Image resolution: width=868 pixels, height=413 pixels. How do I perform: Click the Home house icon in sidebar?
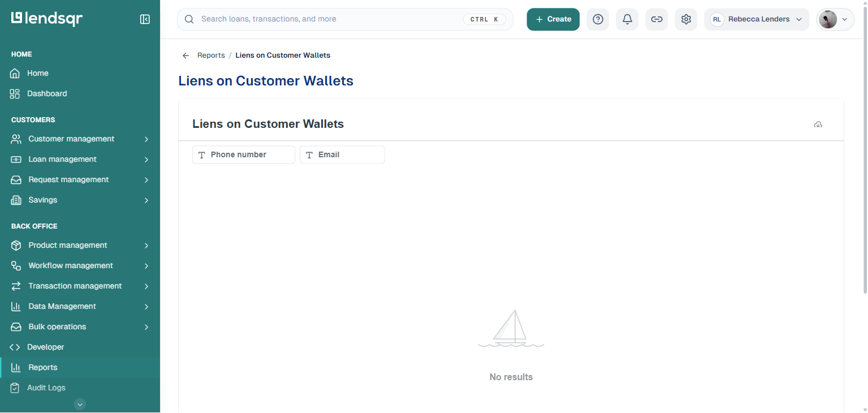point(15,74)
